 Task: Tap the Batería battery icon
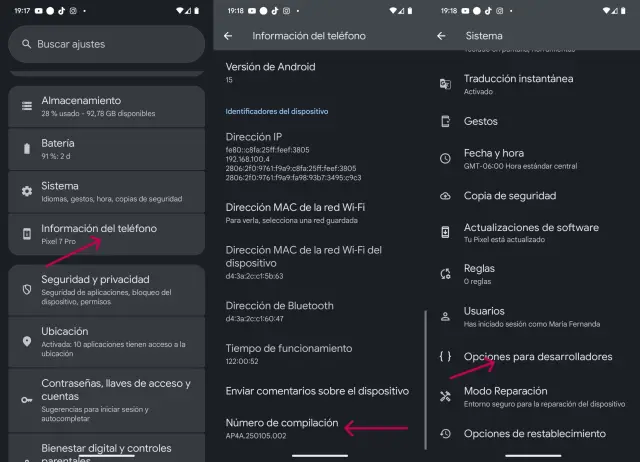(27, 149)
